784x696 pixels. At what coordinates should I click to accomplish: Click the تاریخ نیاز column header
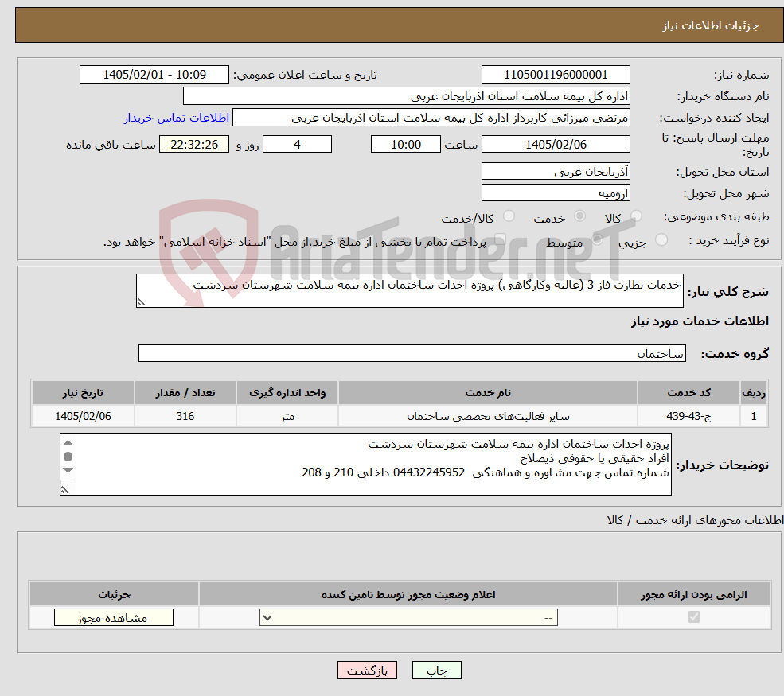pos(83,392)
